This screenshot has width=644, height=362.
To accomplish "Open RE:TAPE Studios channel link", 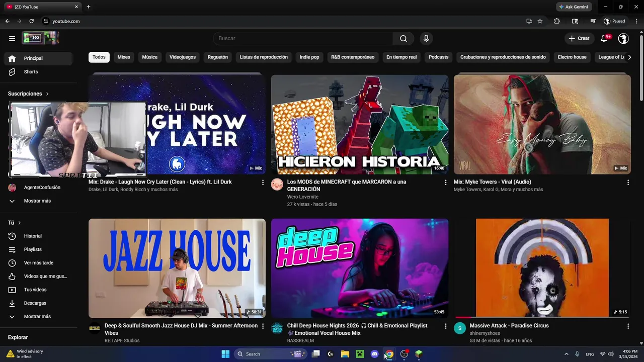I will 122,341.
